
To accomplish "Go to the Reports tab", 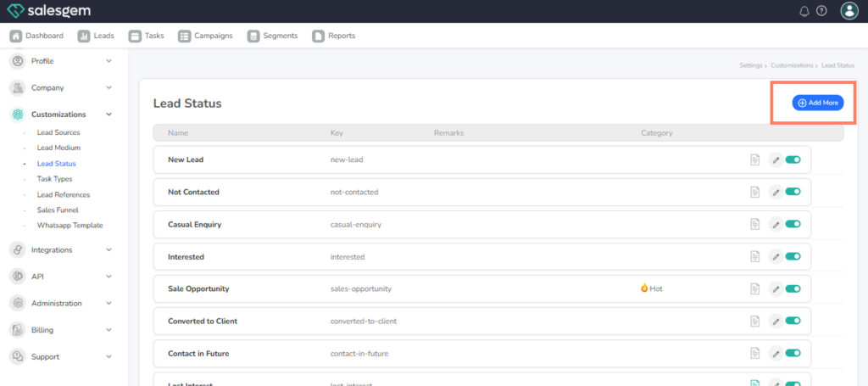I will click(334, 36).
